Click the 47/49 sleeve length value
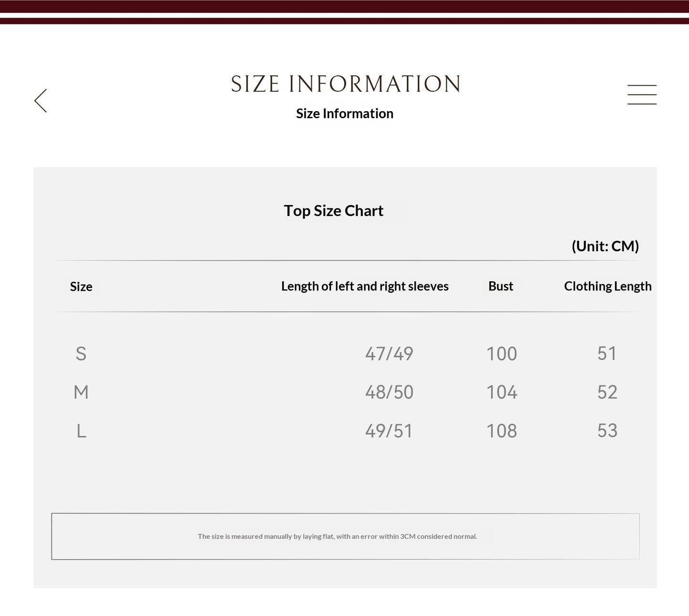The image size is (689, 616). coord(389,354)
